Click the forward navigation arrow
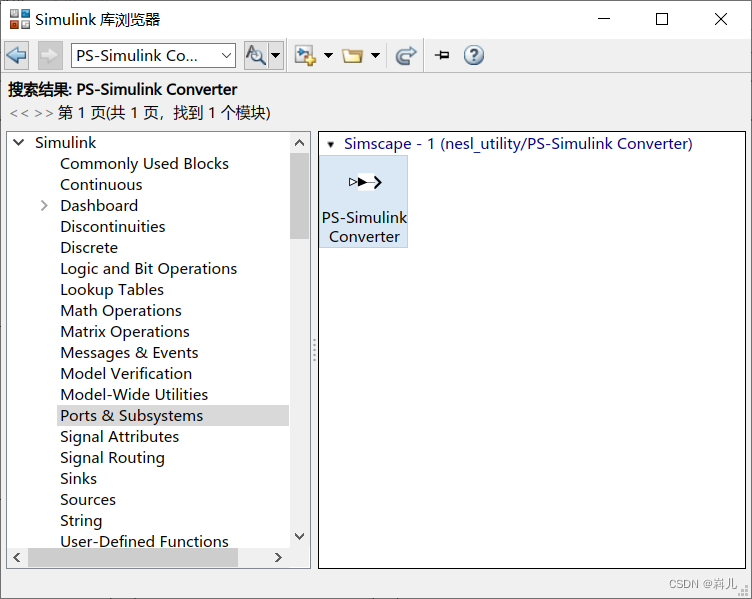This screenshot has width=752, height=599. coord(50,56)
